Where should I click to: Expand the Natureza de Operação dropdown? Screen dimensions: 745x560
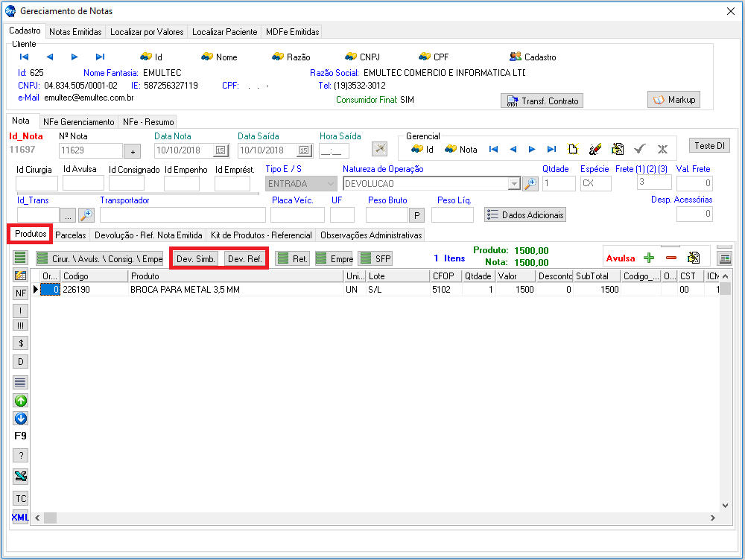click(514, 183)
